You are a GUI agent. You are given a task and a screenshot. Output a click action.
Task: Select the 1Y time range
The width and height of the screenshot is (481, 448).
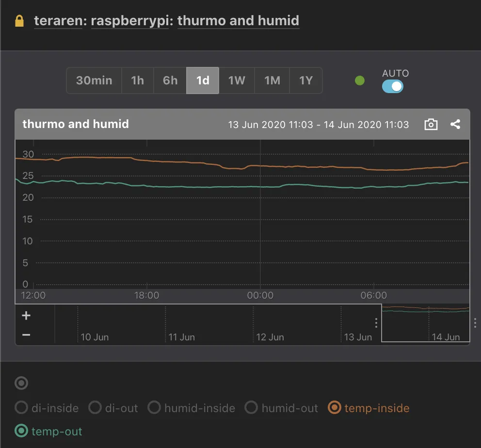(x=305, y=80)
